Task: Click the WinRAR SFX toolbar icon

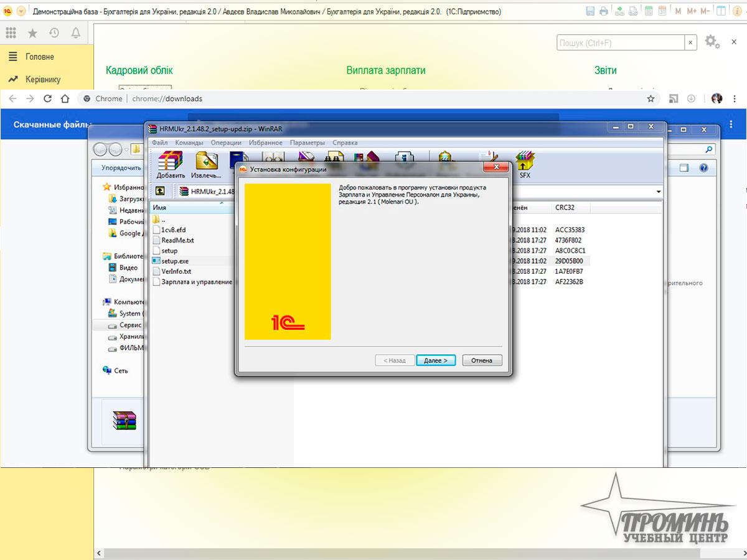Action: (x=525, y=165)
